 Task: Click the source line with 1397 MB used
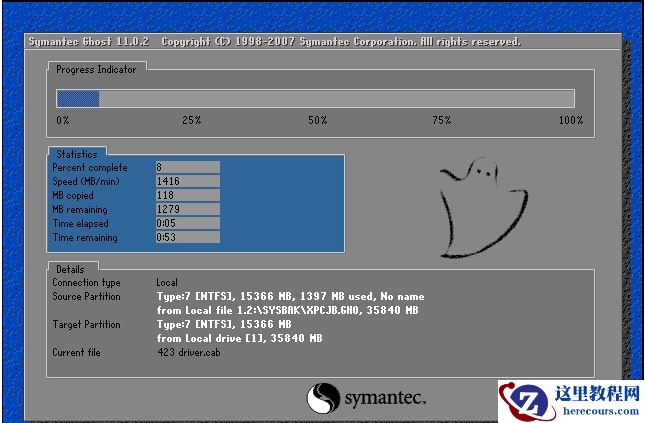pyautogui.click(x=290, y=296)
